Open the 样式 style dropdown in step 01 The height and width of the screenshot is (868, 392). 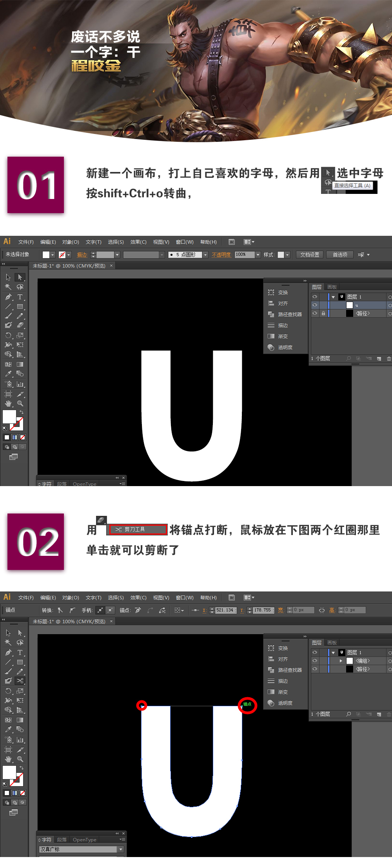pos(287,255)
